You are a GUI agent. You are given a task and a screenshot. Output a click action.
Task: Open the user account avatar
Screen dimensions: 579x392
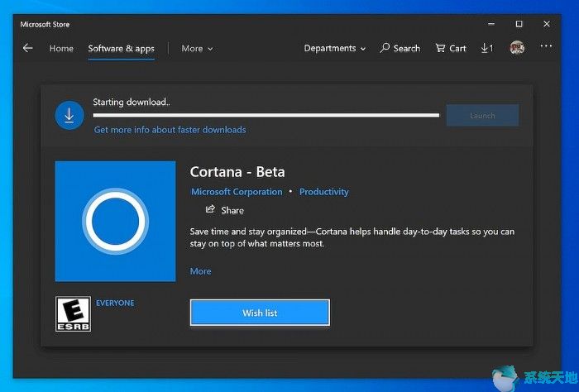click(517, 48)
